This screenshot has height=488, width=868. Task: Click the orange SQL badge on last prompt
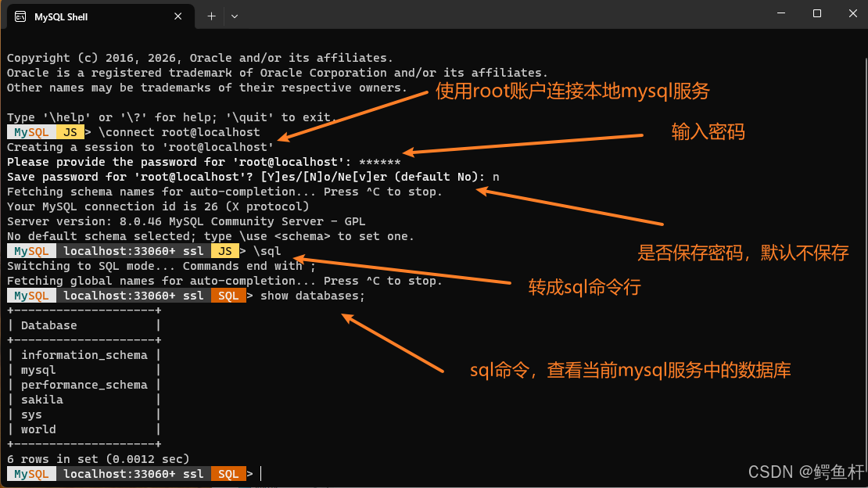pos(228,474)
